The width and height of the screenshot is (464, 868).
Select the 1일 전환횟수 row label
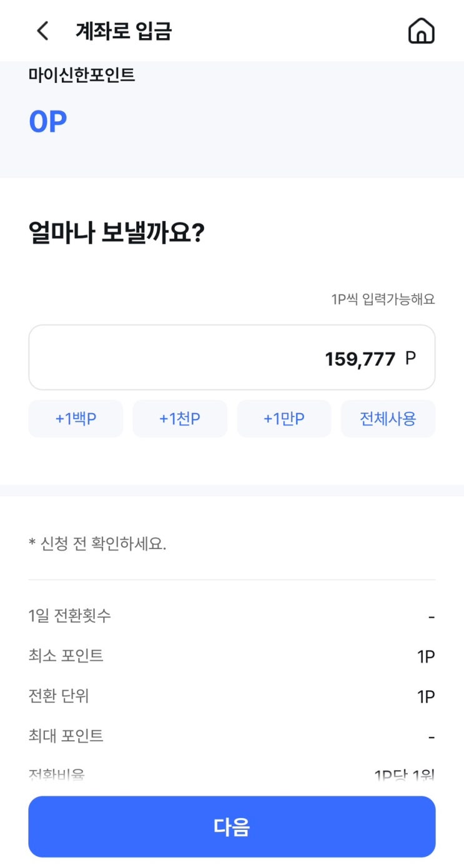(x=70, y=616)
